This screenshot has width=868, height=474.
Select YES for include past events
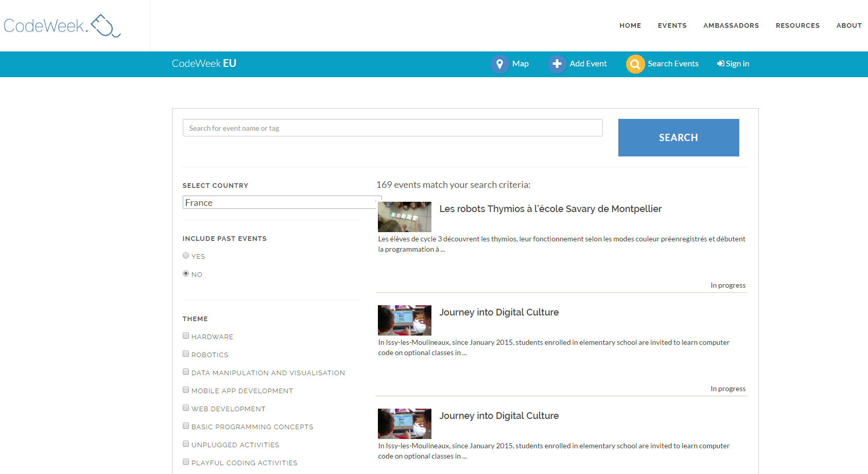(x=186, y=255)
